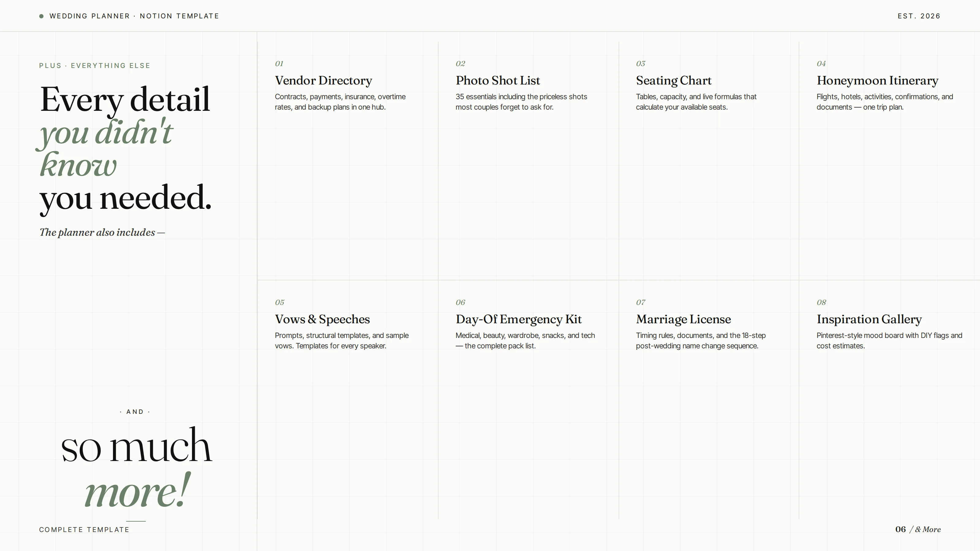Open the Photo Shot List card title
This screenshot has height=551, width=980.
(498, 81)
